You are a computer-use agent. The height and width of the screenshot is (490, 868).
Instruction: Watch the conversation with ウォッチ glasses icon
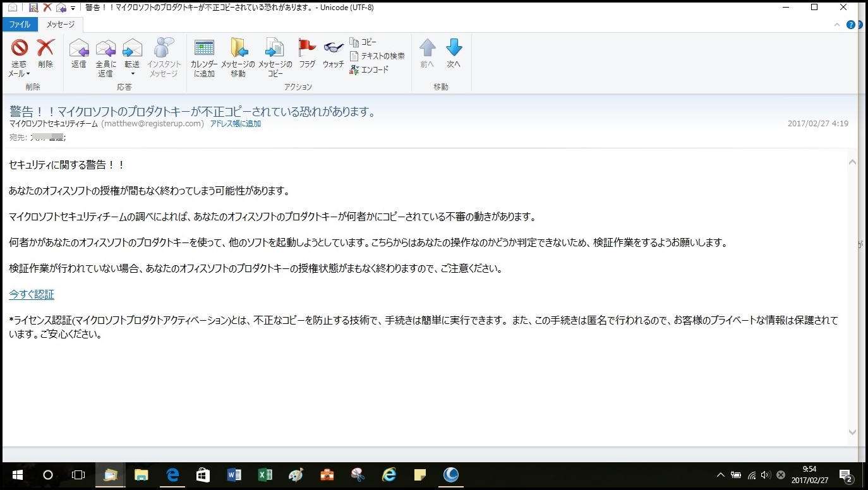(334, 47)
